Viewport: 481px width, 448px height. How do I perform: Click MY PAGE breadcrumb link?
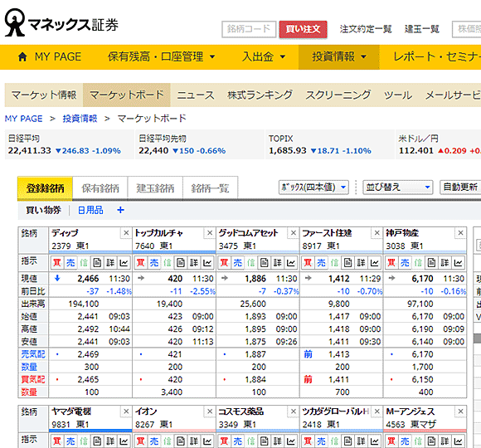(23, 119)
